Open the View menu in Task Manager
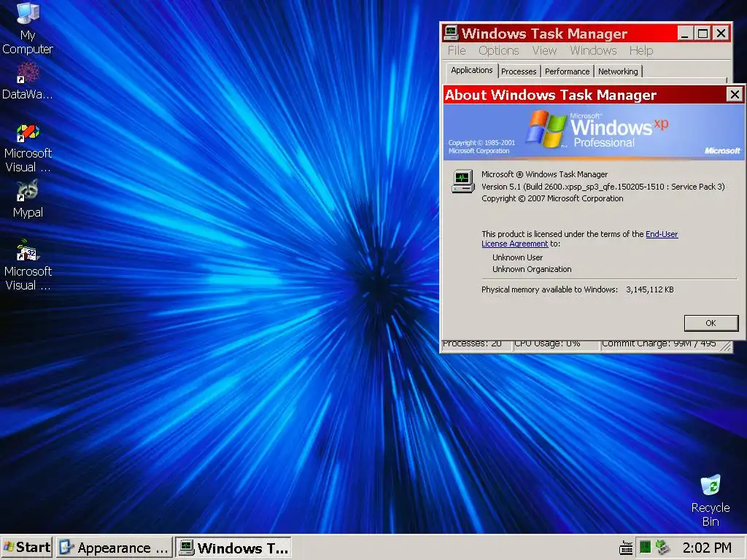This screenshot has width=747, height=560. (x=544, y=50)
